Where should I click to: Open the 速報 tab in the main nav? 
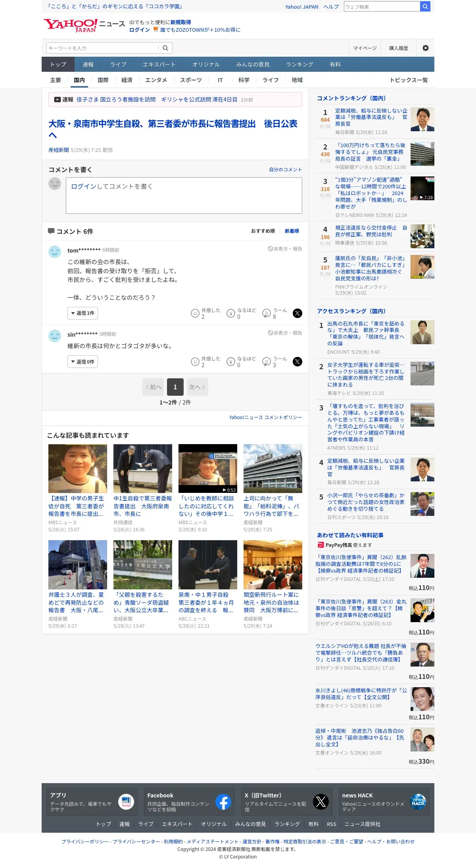(88, 64)
